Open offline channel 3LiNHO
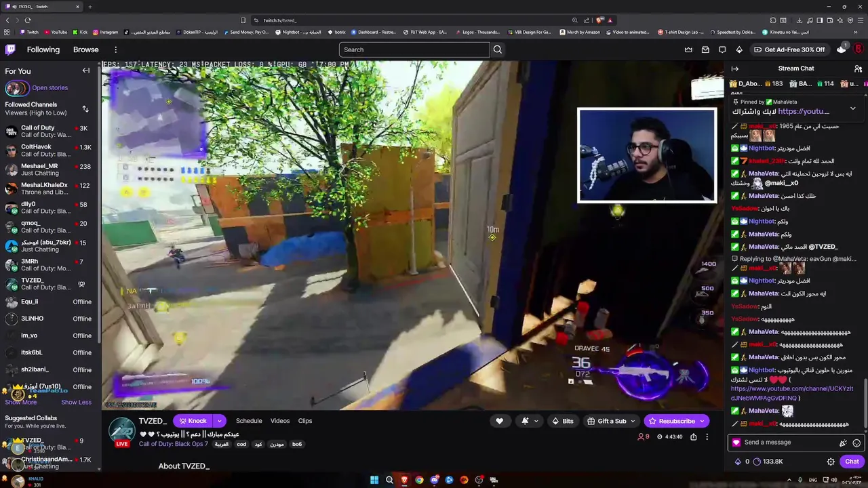 click(x=47, y=319)
